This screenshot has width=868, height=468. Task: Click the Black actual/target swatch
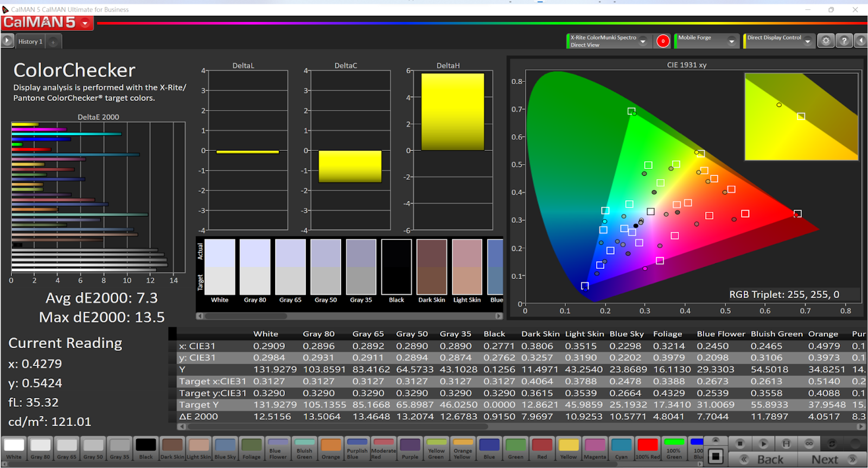397,267
